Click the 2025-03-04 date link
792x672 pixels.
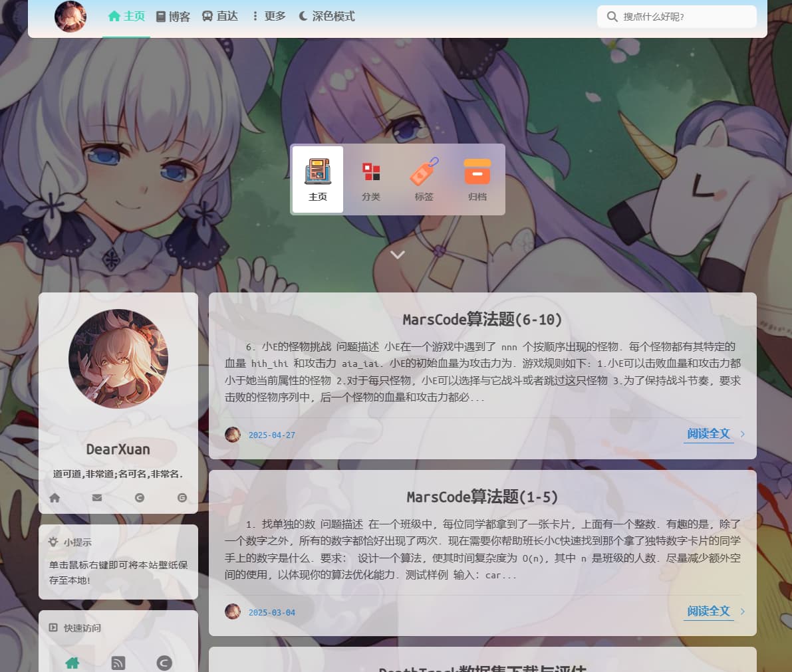272,612
